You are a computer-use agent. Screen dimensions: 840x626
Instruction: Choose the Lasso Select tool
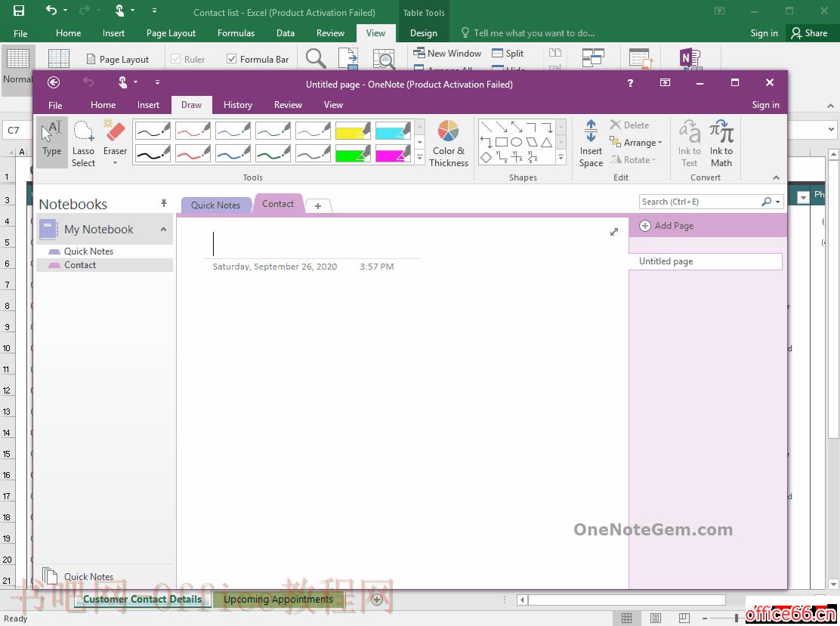click(x=83, y=143)
